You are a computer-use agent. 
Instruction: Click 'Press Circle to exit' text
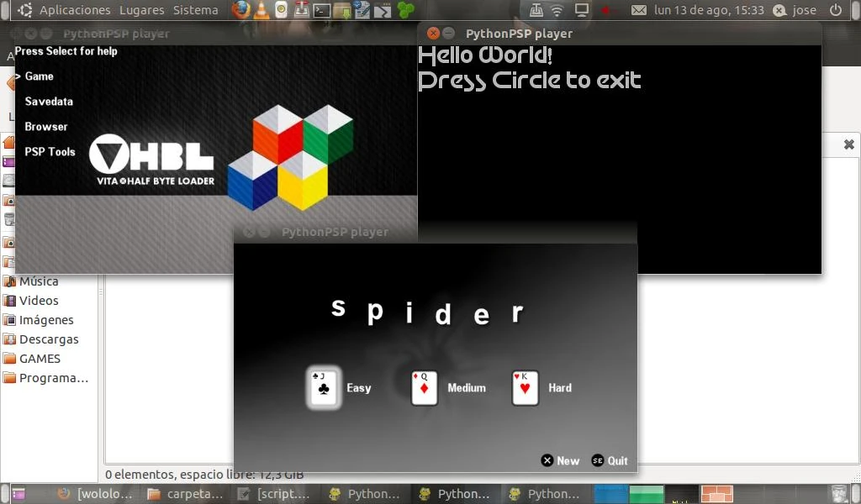[x=530, y=81]
